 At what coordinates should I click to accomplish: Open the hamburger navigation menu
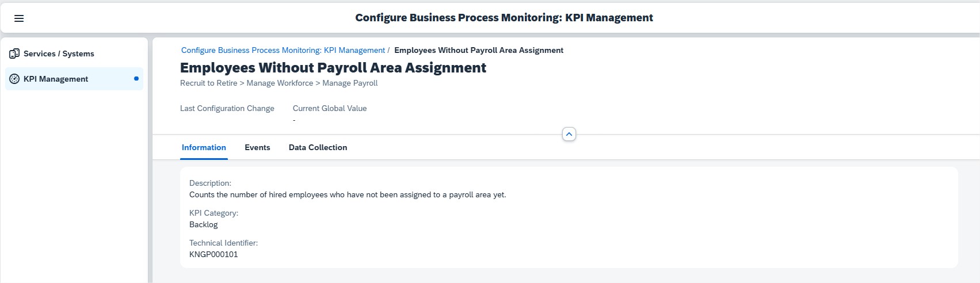click(19, 18)
